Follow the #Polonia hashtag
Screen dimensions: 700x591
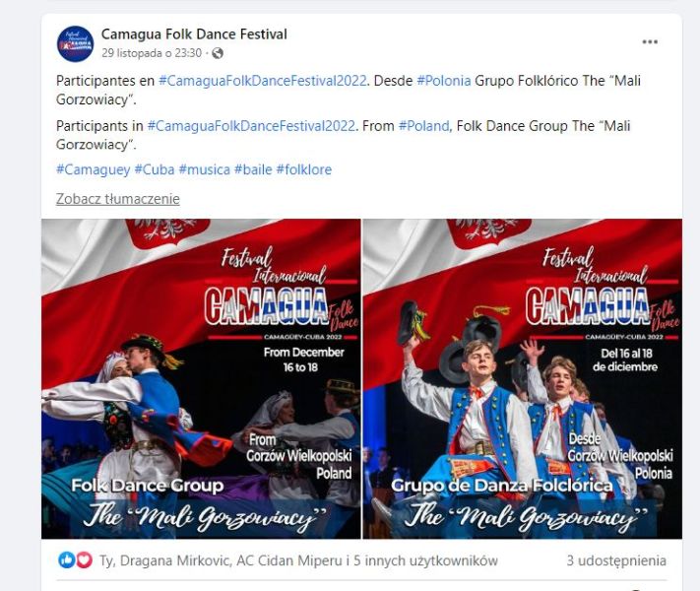(444, 81)
